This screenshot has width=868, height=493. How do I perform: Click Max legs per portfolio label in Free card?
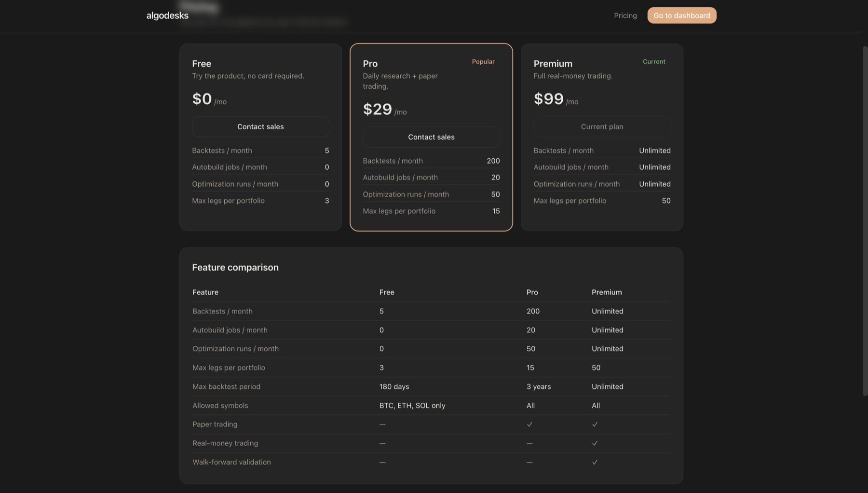(x=228, y=201)
